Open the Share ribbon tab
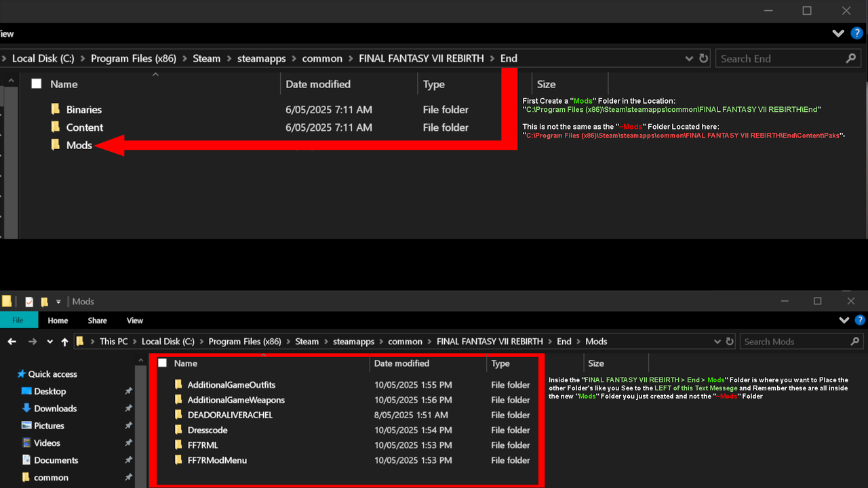This screenshot has width=868, height=488. tap(97, 321)
